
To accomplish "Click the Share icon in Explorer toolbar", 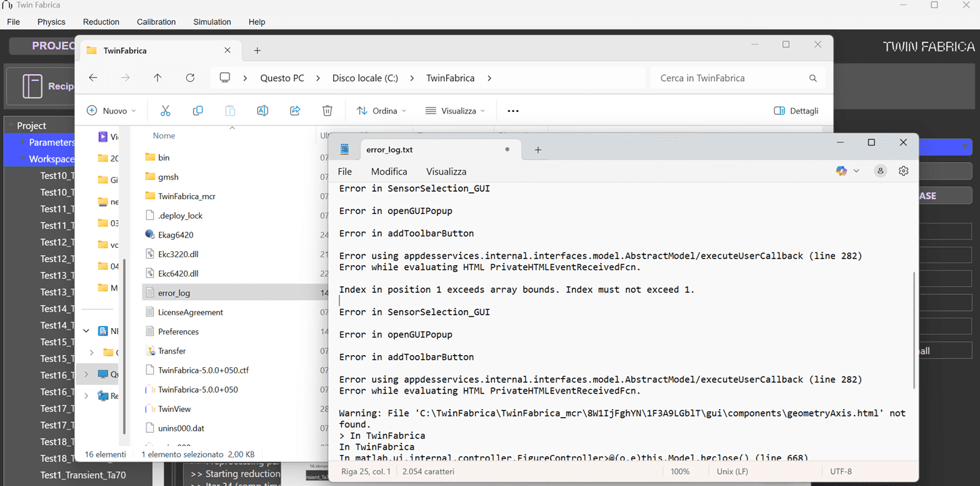I will pos(295,111).
